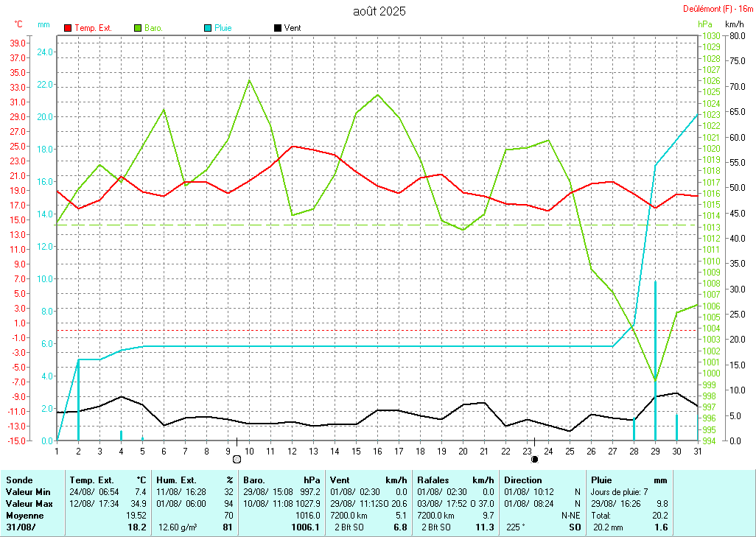
Task: Select the Valeur Max row label
Action: click(27, 503)
